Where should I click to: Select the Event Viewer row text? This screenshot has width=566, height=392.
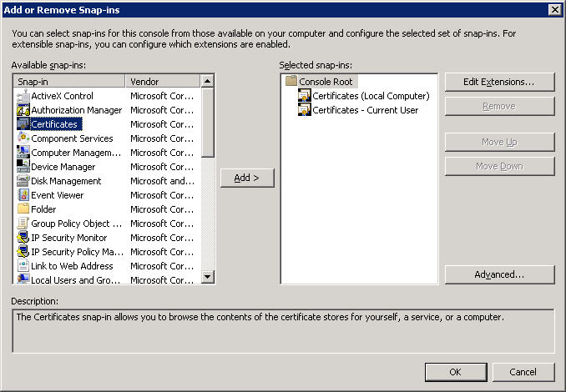(58, 195)
